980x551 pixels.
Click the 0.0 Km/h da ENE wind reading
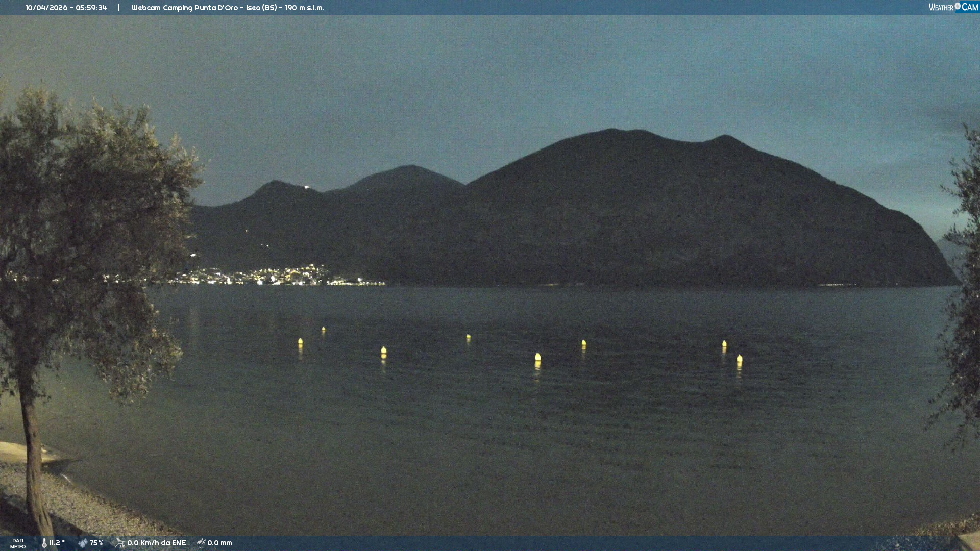(156, 543)
